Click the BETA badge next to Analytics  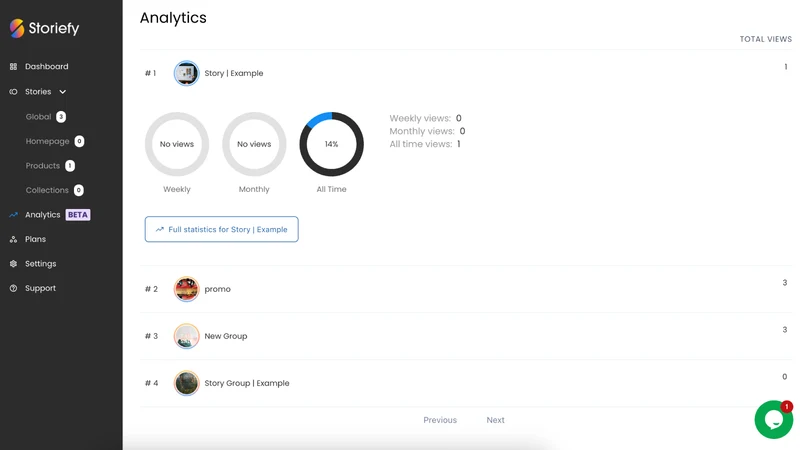pos(78,215)
